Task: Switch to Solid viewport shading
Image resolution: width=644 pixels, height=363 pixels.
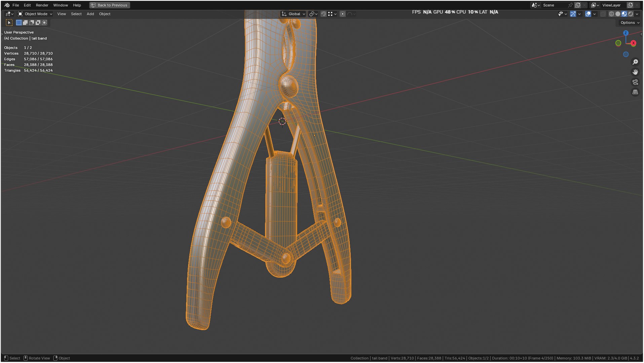Action: click(x=618, y=14)
